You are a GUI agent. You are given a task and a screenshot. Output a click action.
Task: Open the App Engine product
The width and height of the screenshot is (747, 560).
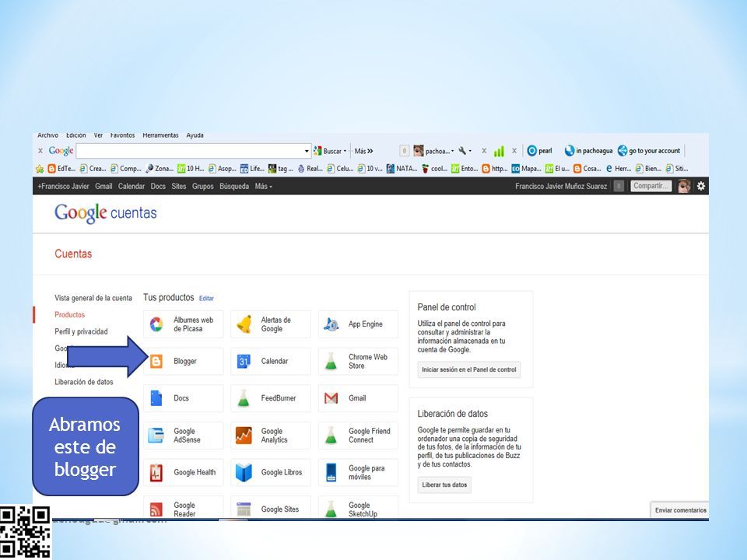pos(358,324)
